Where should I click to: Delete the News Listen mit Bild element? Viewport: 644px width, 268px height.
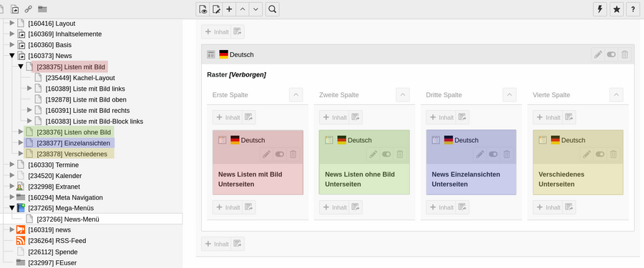(x=293, y=154)
